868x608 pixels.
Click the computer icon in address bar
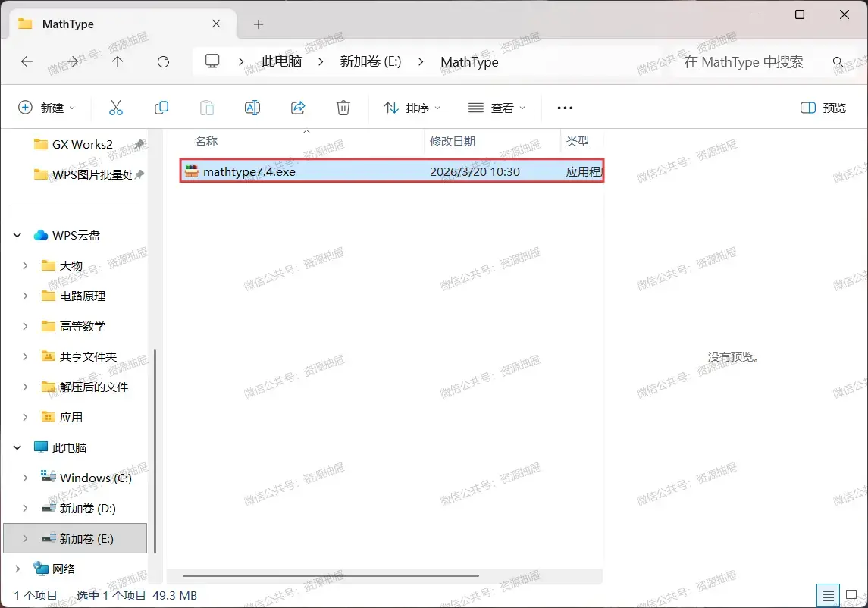(212, 61)
